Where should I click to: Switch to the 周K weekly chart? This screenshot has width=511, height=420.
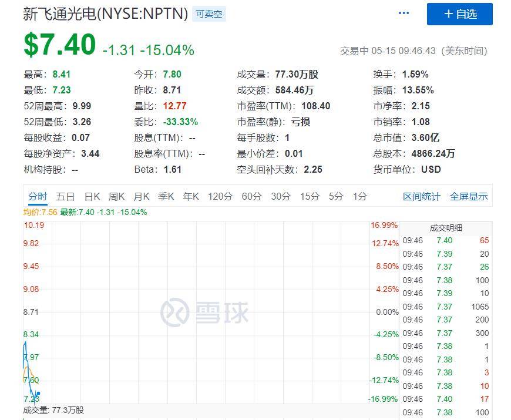click(x=117, y=196)
